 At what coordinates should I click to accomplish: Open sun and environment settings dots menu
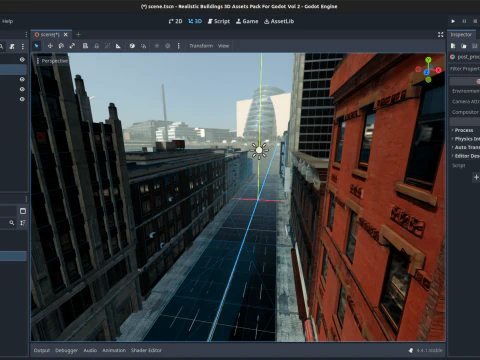178,46
